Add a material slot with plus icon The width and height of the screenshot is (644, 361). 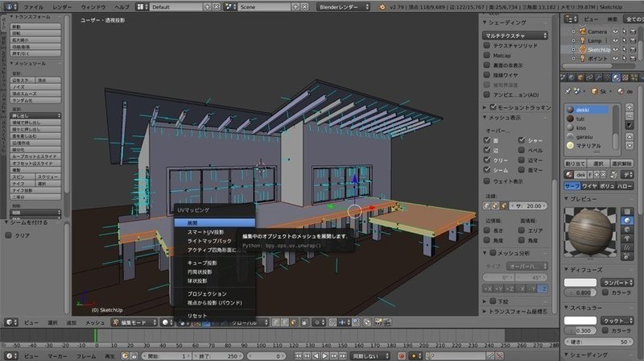point(630,107)
